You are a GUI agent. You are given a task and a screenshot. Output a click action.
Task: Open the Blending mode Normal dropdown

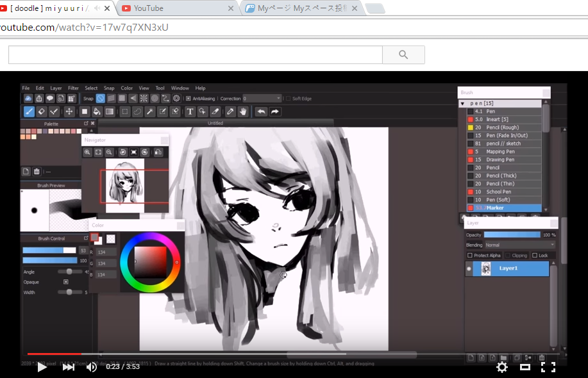[x=520, y=245]
